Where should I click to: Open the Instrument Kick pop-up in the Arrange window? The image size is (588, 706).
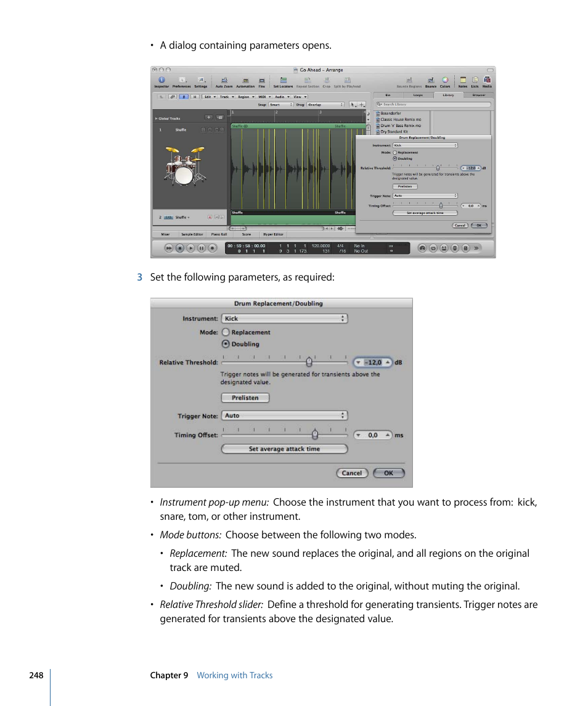click(x=425, y=146)
